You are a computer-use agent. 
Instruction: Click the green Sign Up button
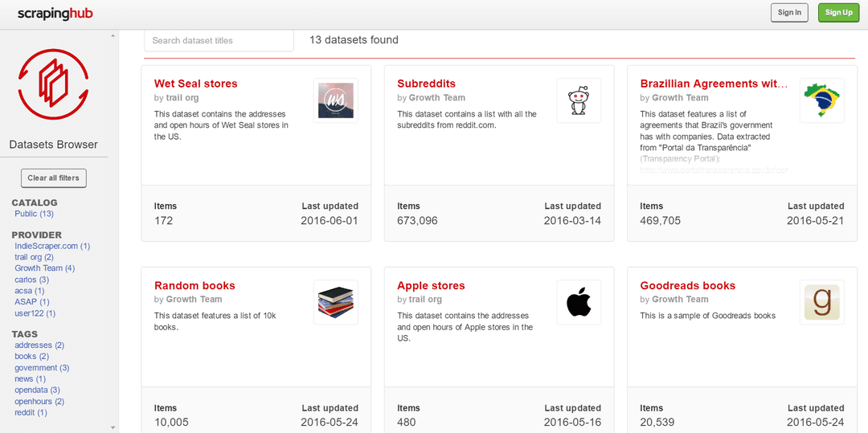838,13
